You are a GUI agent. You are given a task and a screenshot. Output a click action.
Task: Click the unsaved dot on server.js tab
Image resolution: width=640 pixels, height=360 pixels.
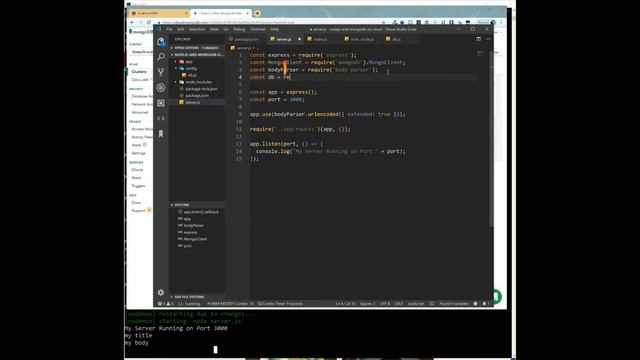[x=299, y=39]
